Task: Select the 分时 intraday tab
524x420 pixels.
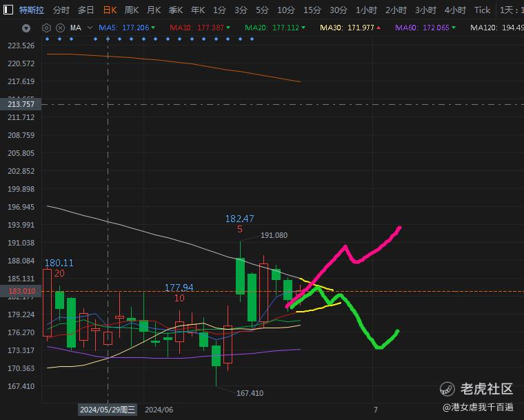Action: click(61, 10)
